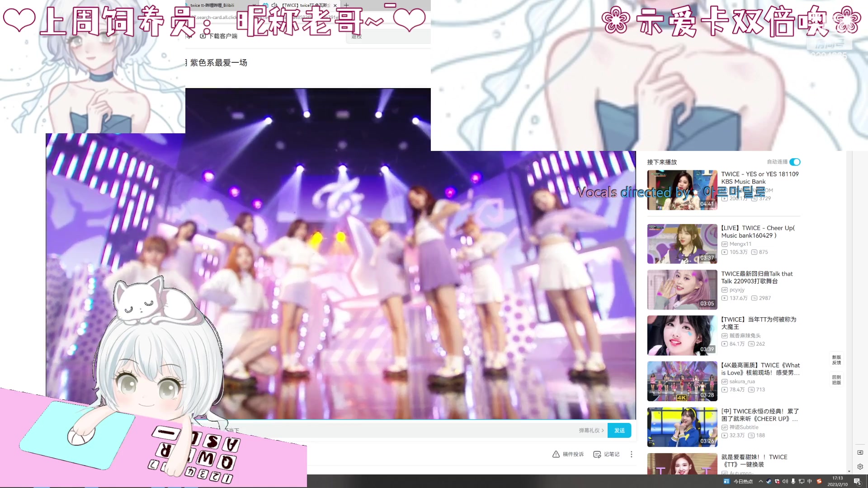
Task: Open the Windows Security shield tray icon
Action: click(777, 481)
